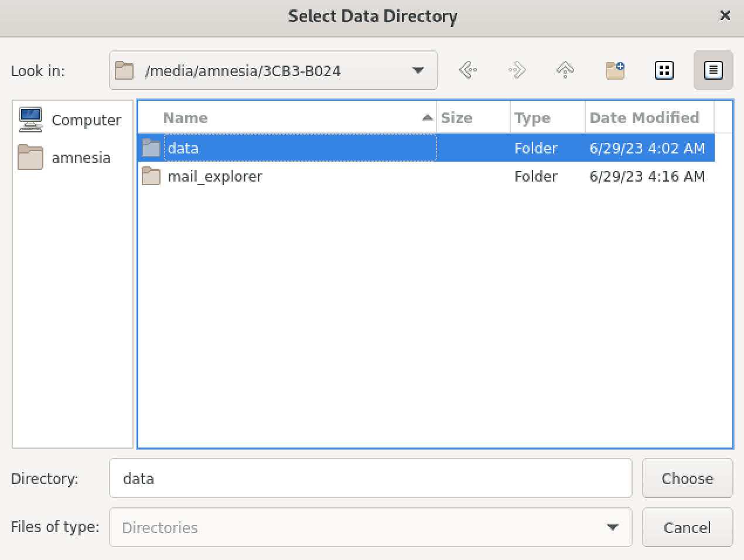
Task: Select the mail_explorer folder
Action: click(214, 176)
